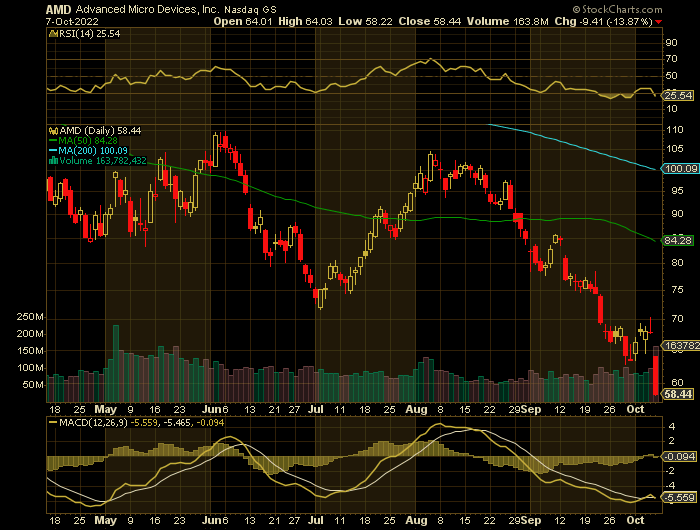The image size is (700, 530).
Task: Click 'Jun' on date axis below the MACD panel
Action: coord(212,520)
